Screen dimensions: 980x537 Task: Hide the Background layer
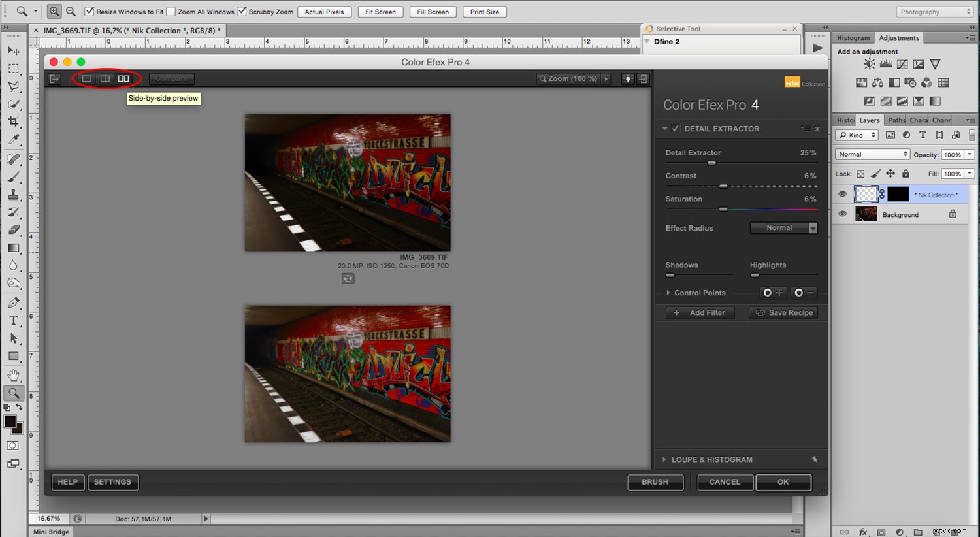pos(843,214)
